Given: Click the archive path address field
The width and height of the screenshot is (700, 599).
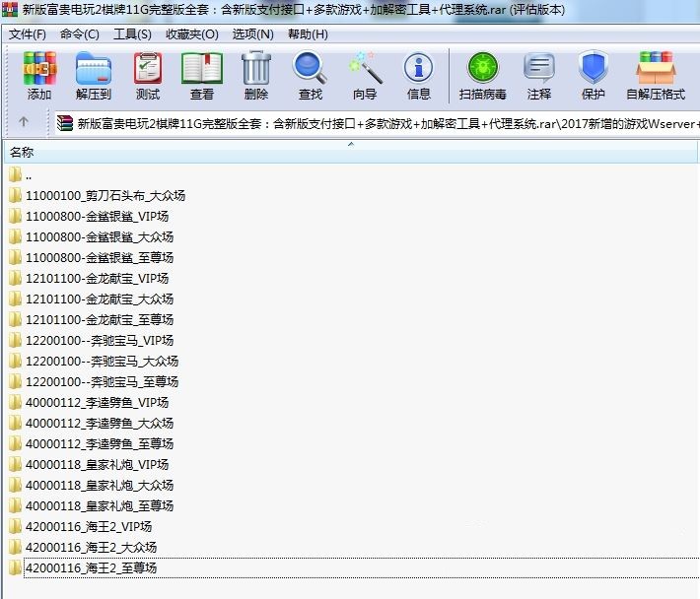Looking at the screenshot, I should tap(378, 123).
